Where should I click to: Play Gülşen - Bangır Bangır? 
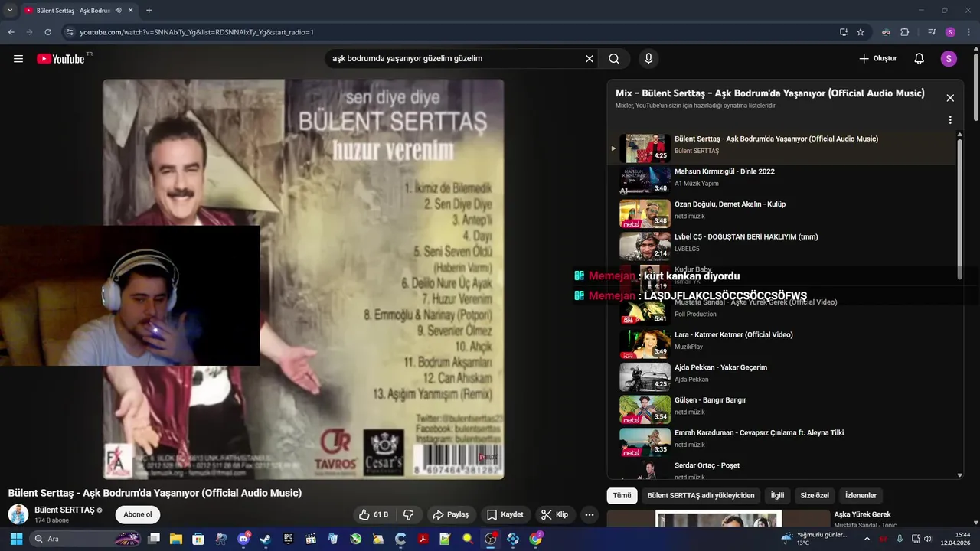click(782, 409)
